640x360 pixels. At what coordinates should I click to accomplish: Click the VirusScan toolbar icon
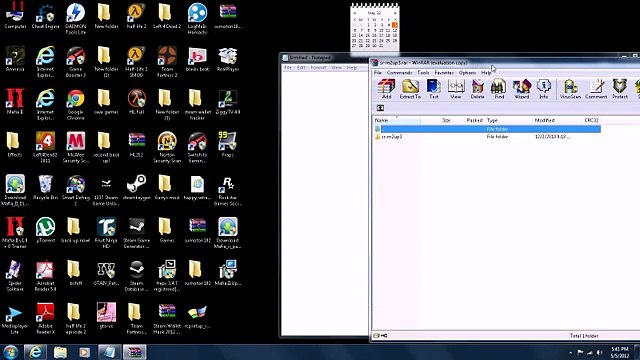[570, 89]
